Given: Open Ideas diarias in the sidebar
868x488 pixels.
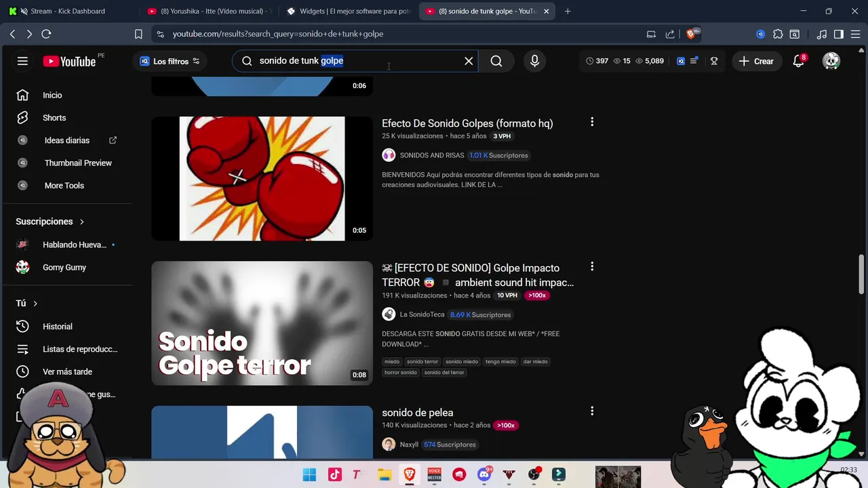Looking at the screenshot, I should click(66, 140).
